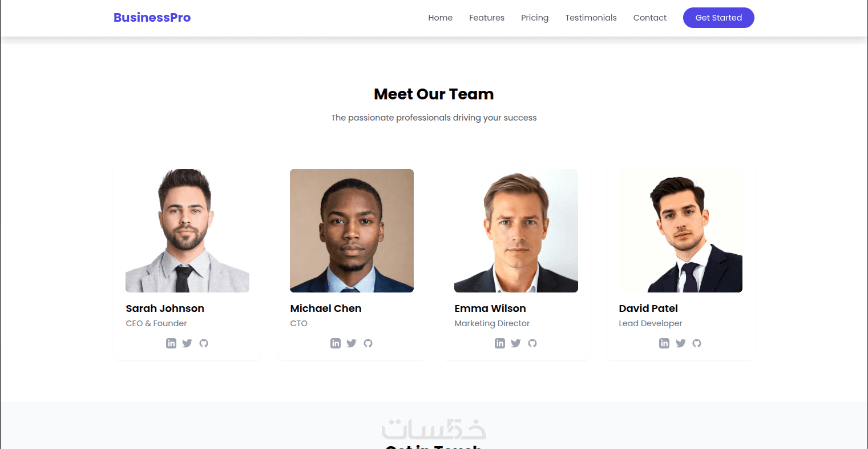Jump to the Testimonials section
This screenshot has height=449, width=868.
[x=591, y=18]
